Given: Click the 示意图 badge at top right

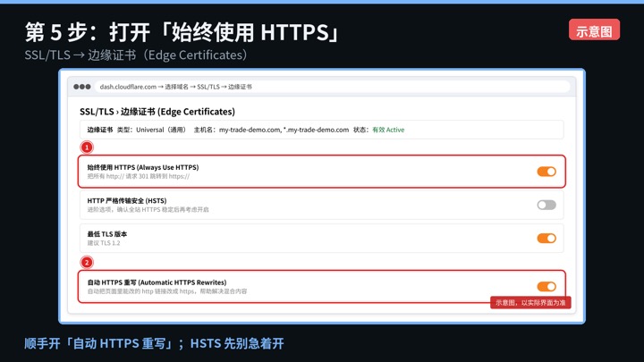Looking at the screenshot, I should point(594,30).
